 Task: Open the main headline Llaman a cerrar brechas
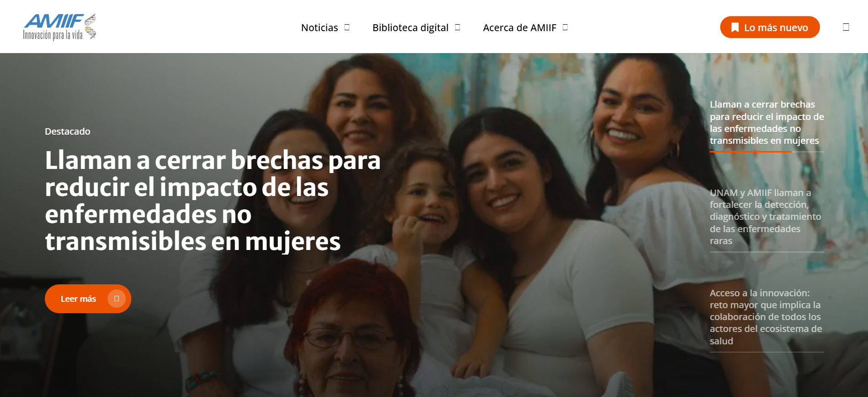213,201
